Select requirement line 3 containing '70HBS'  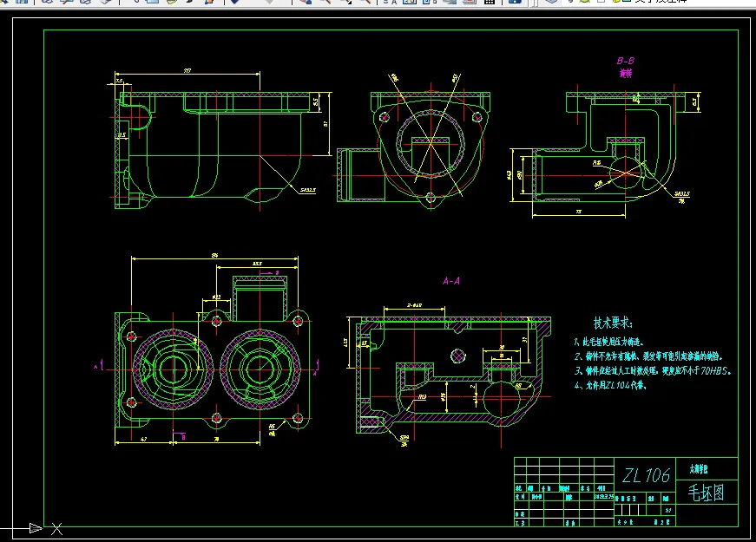pyautogui.click(x=653, y=371)
